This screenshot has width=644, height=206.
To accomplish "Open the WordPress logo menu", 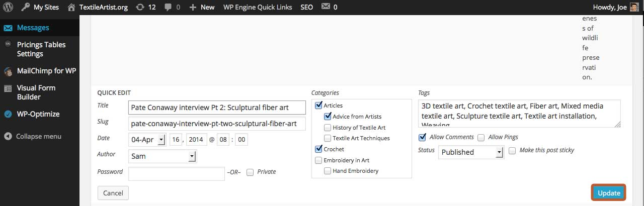I will (8, 7).
